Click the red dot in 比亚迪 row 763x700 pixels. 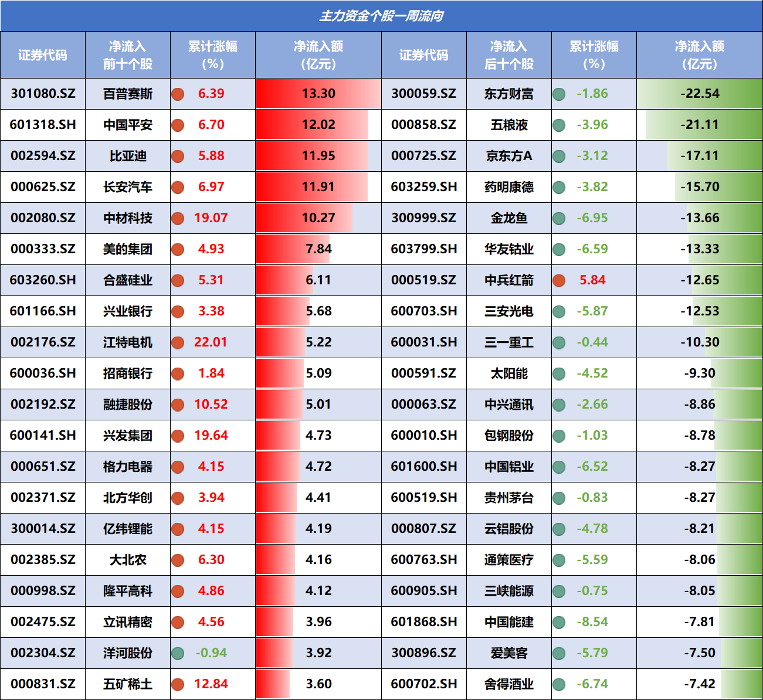178,156
